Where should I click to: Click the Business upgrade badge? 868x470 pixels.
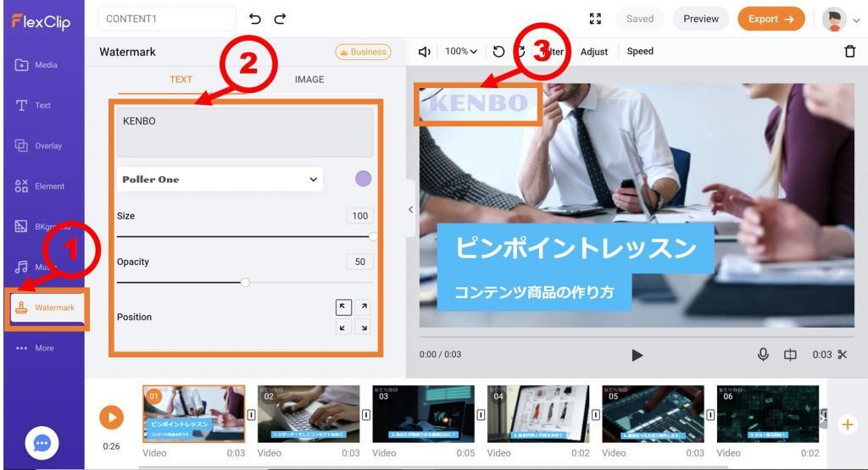pos(363,52)
